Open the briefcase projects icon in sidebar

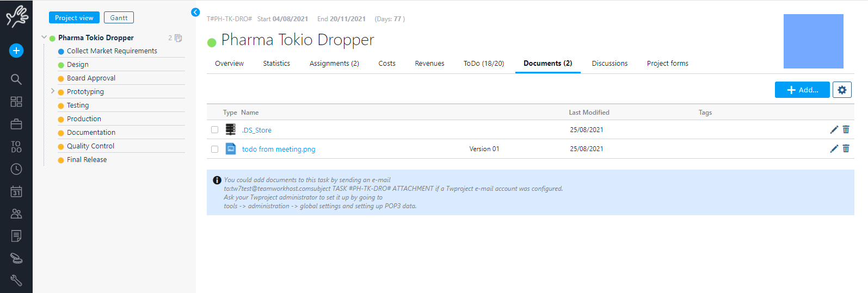(16, 124)
